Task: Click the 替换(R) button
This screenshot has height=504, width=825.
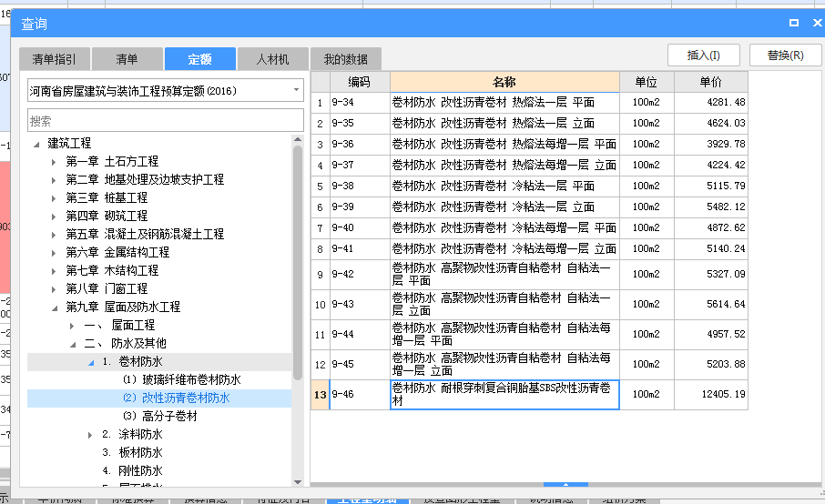Action: tap(785, 55)
